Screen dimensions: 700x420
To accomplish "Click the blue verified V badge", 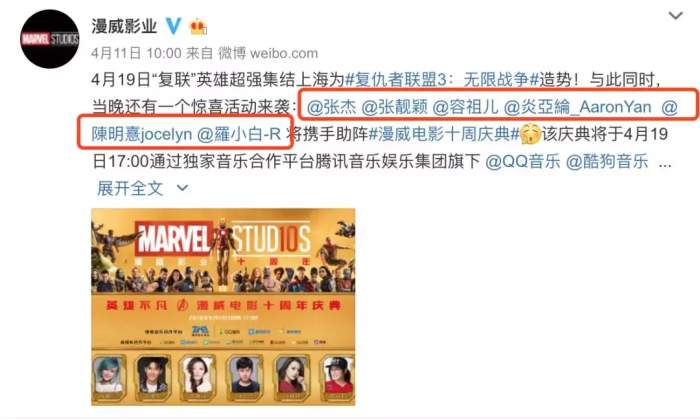I will [174, 26].
